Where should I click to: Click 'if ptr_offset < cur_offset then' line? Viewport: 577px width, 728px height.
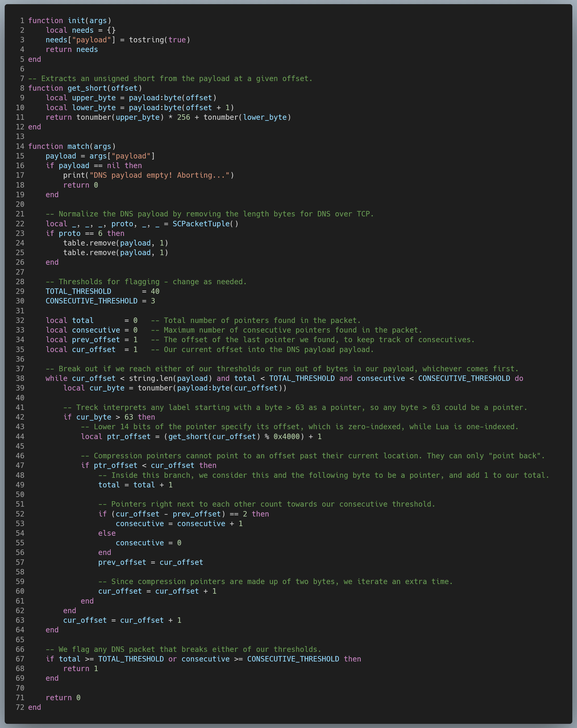(x=149, y=466)
